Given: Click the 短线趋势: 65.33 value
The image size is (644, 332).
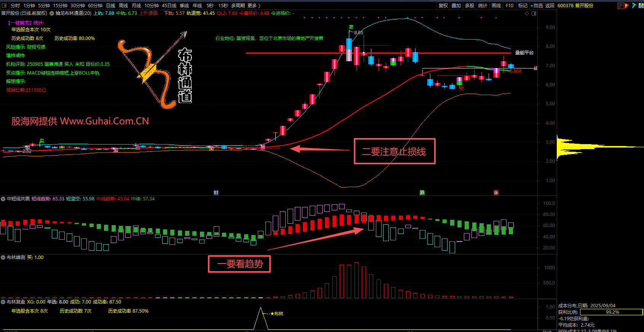Looking at the screenshot, I should 48,199.
